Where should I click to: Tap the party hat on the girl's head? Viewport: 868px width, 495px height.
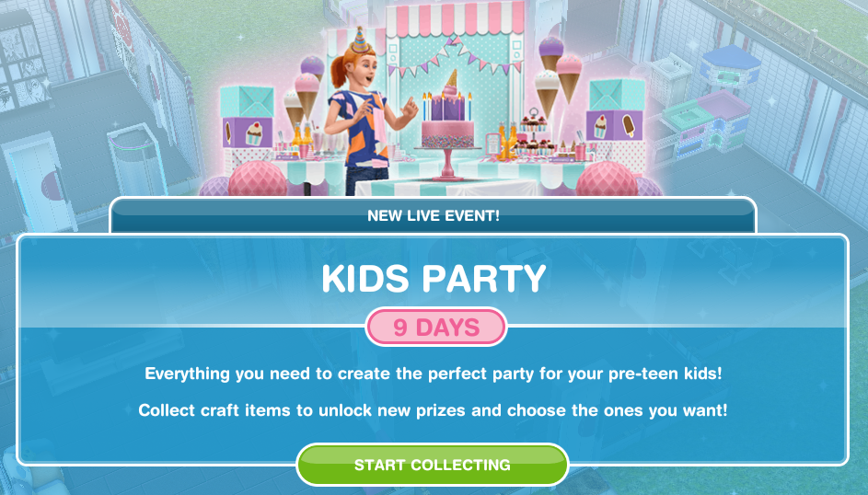pos(361,40)
